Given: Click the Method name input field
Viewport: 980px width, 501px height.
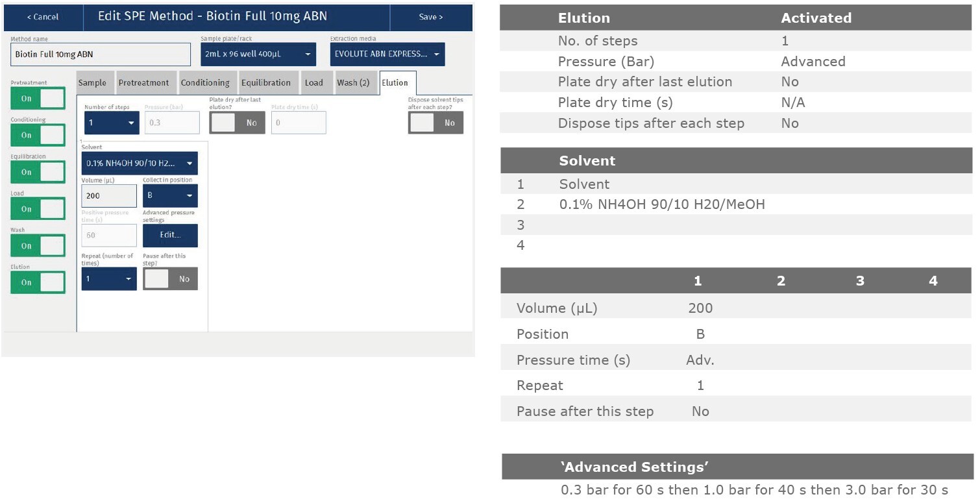Looking at the screenshot, I should pos(101,55).
